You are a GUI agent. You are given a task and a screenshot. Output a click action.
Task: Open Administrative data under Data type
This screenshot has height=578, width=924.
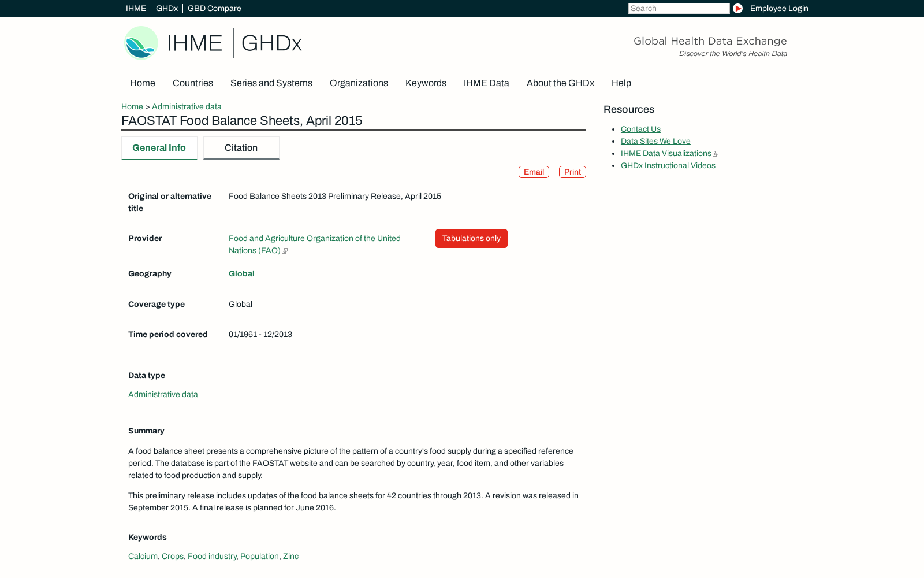(x=163, y=395)
